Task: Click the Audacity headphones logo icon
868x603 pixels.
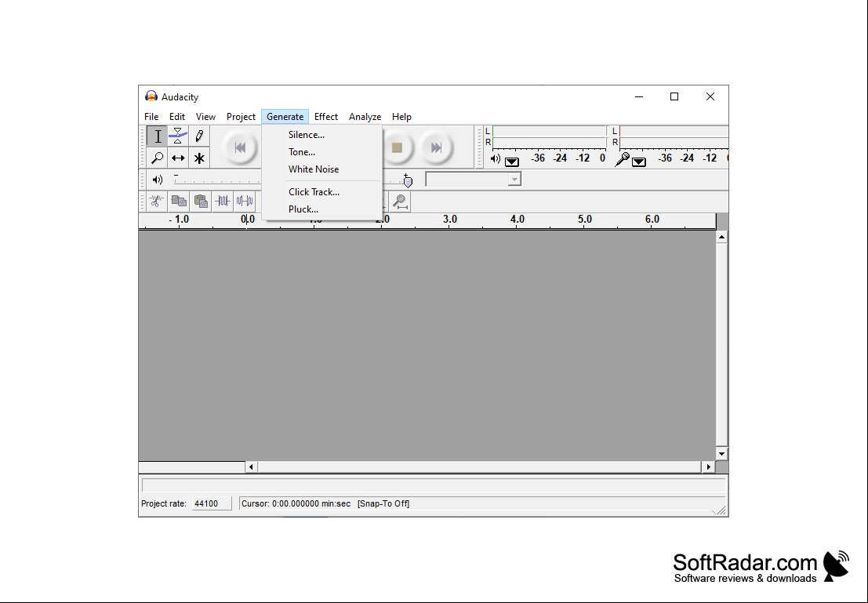Action: (x=151, y=96)
